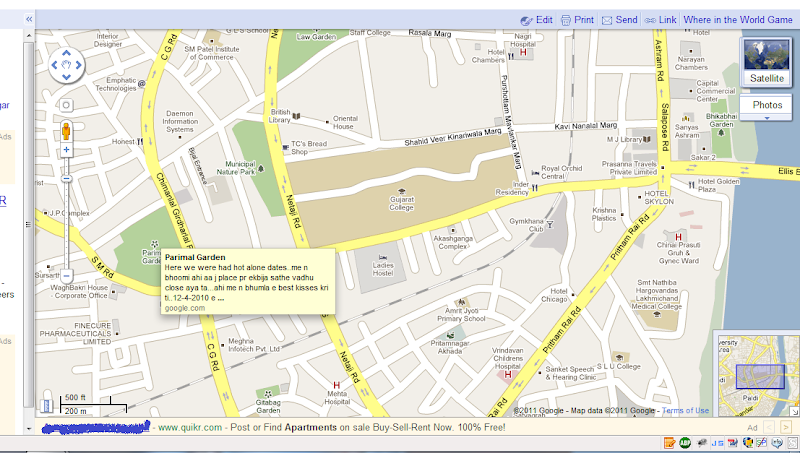Screen dimensions: 800x453
Task: Click the left panel scrollbar up arrow
Action: pos(29,36)
